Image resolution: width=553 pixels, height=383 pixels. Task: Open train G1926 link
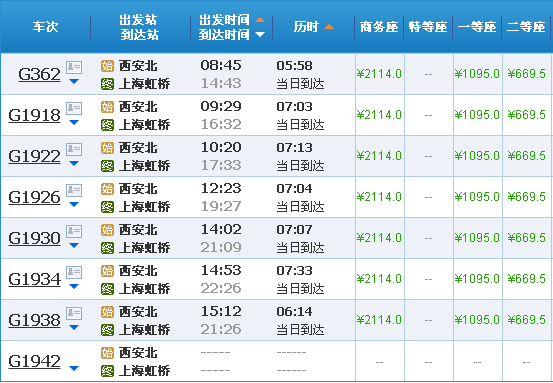pos(34,197)
